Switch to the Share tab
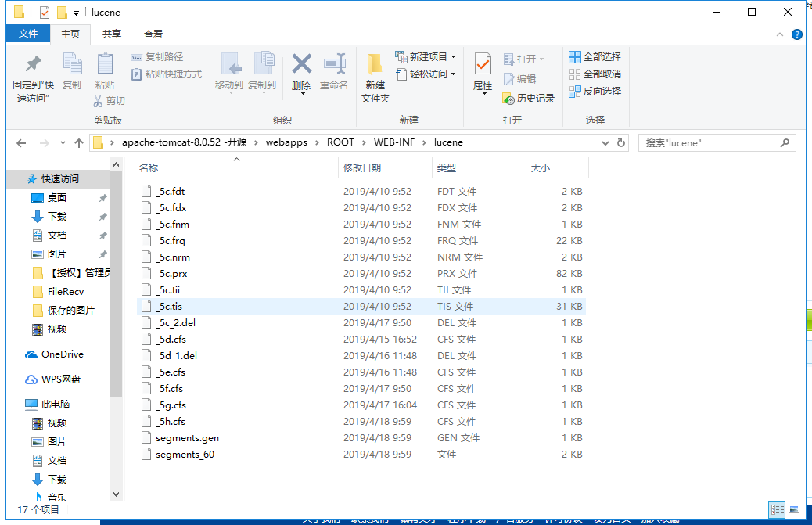This screenshot has width=812, height=525. (x=111, y=34)
